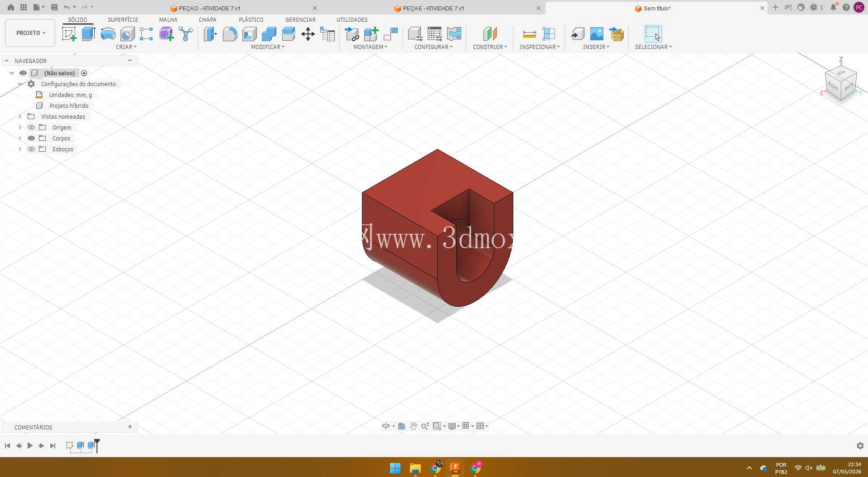Viewport: 868px width, 477px height.
Task: Select the Fillet tool
Action: coord(230,34)
